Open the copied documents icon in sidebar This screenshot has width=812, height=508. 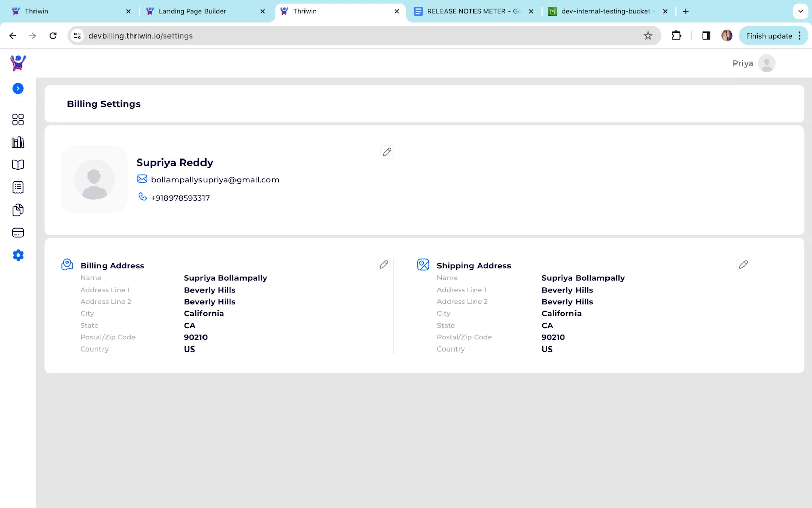(18, 210)
